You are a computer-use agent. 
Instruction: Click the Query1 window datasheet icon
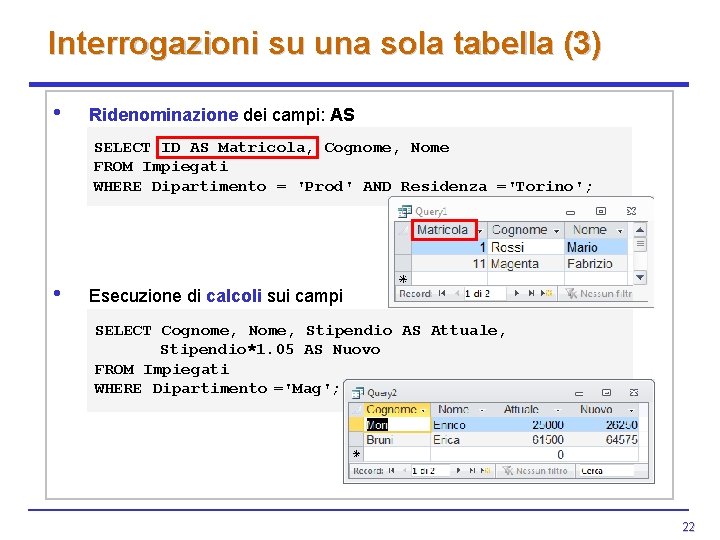click(405, 211)
